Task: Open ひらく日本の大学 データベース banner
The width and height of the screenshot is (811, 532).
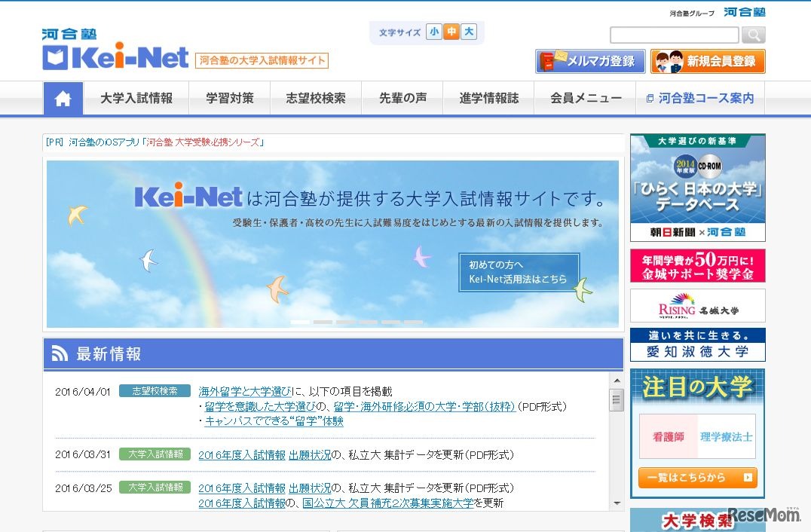Action: (698, 188)
